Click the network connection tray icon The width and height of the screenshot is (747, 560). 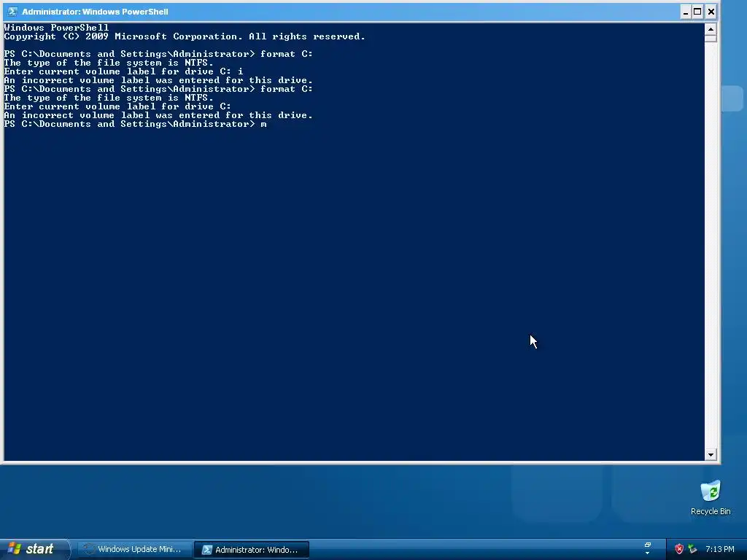(x=692, y=549)
